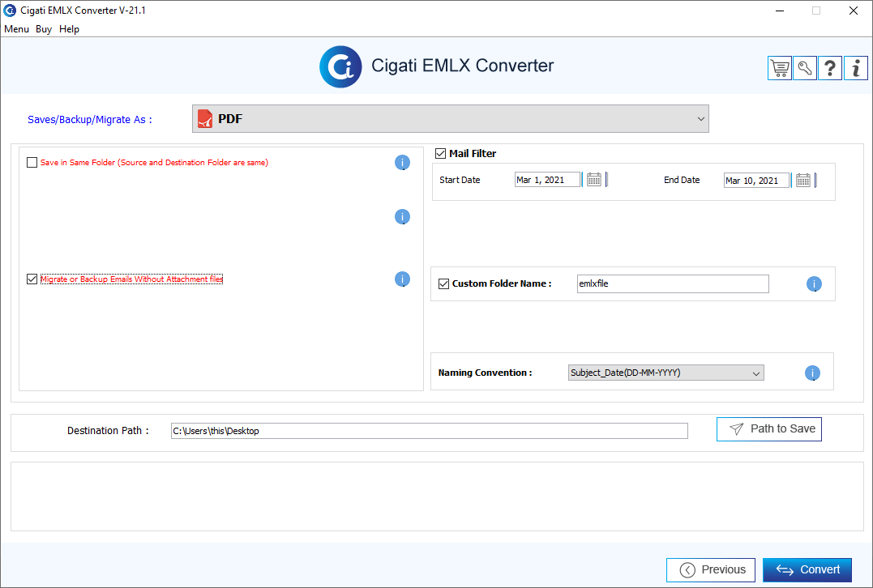Click the Saves/Backup/Migrate As label
Image resolution: width=873 pixels, height=588 pixels.
[x=90, y=120]
